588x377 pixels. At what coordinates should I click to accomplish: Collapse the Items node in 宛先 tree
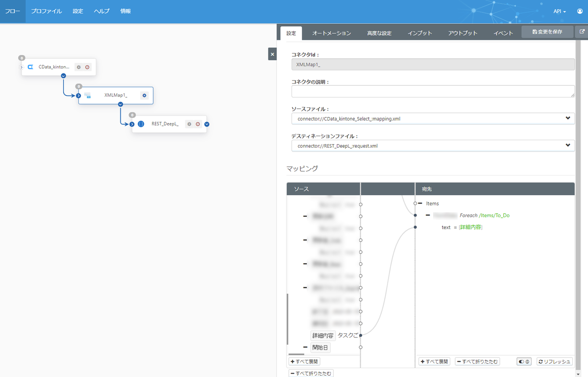[420, 203]
